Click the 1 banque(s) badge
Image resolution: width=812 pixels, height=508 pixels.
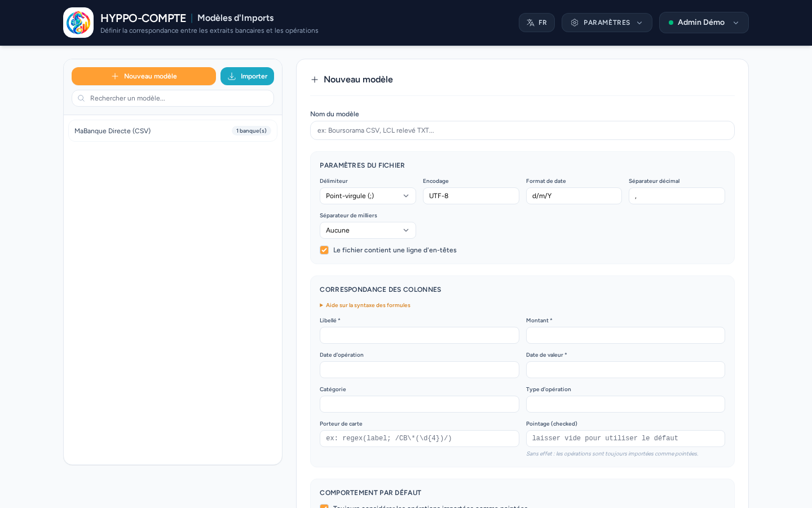click(x=251, y=131)
